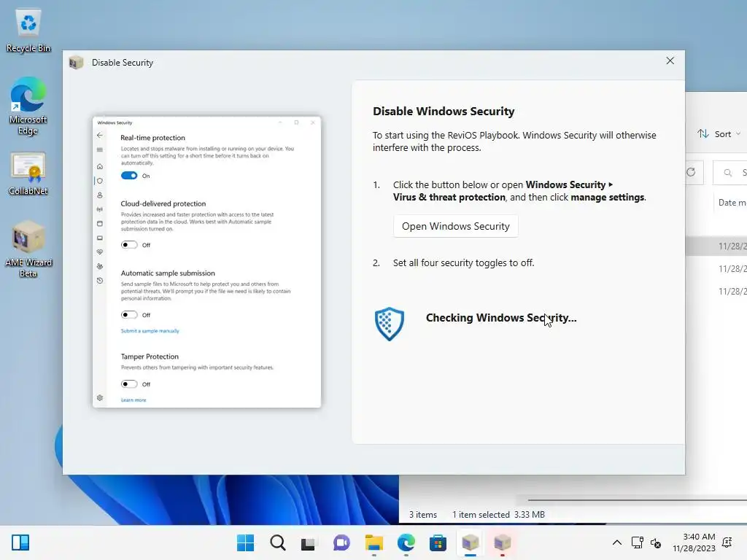Open Microsoft Store from taskbar

point(438,542)
